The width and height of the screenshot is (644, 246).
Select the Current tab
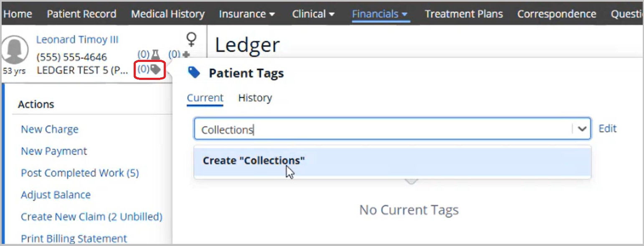pos(205,98)
